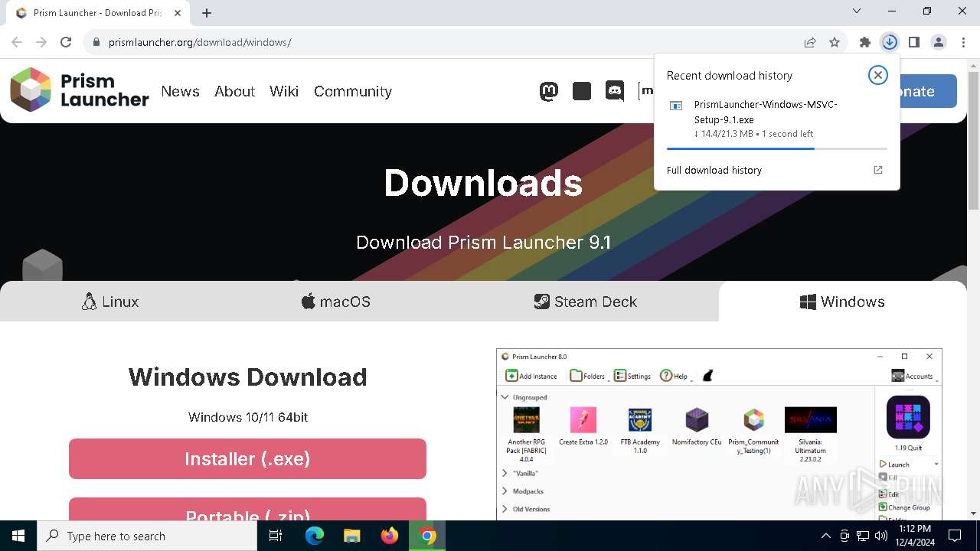
Task: Open the tab search dropdown arrow
Action: pos(857,11)
